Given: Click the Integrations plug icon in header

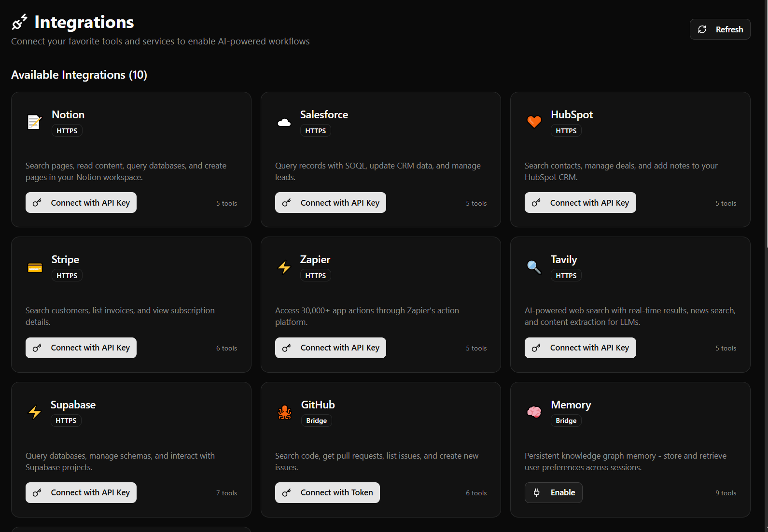Looking at the screenshot, I should click(x=20, y=22).
